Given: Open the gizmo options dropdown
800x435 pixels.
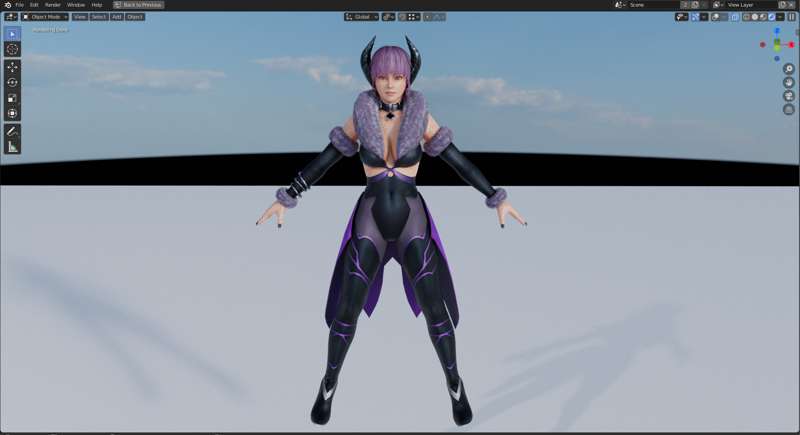Looking at the screenshot, I should [x=704, y=17].
